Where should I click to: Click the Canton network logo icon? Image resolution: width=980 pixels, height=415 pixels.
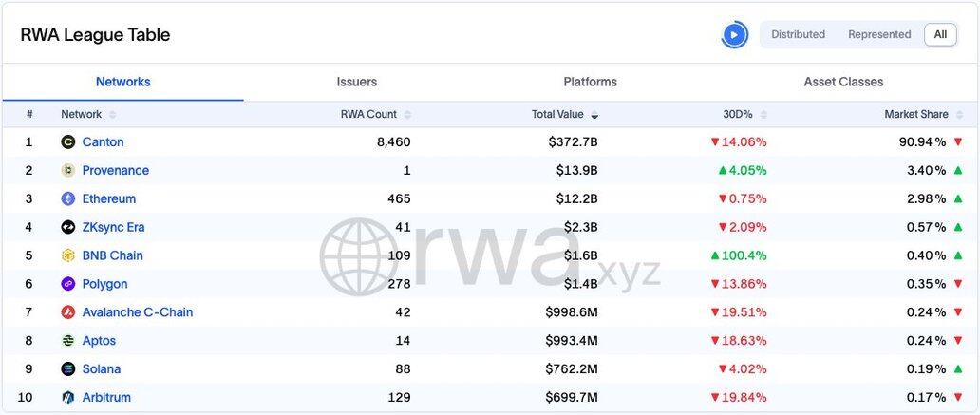pyautogui.click(x=67, y=142)
